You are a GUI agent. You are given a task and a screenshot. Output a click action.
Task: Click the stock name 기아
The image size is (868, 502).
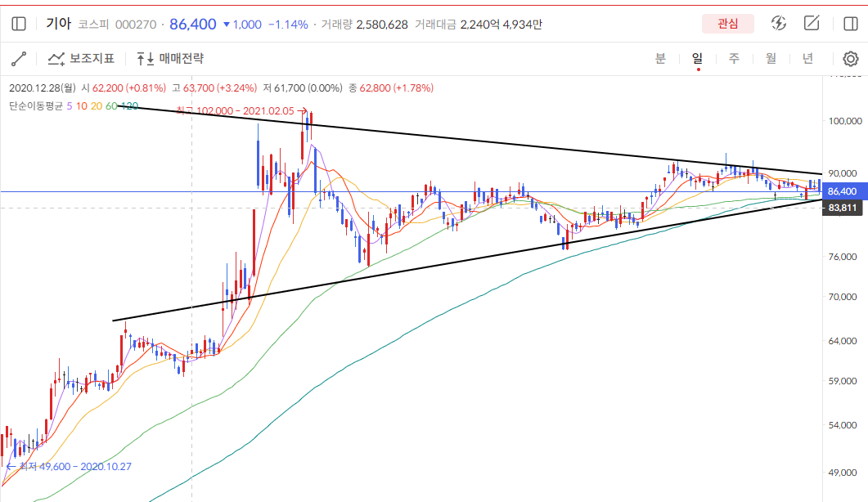pos(59,24)
